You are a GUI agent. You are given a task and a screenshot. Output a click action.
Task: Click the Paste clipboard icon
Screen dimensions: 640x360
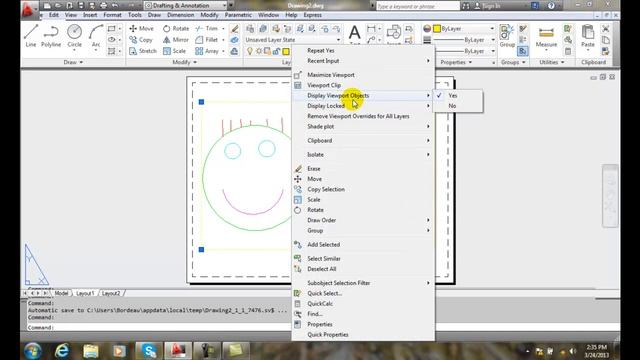pyautogui.click(x=588, y=36)
